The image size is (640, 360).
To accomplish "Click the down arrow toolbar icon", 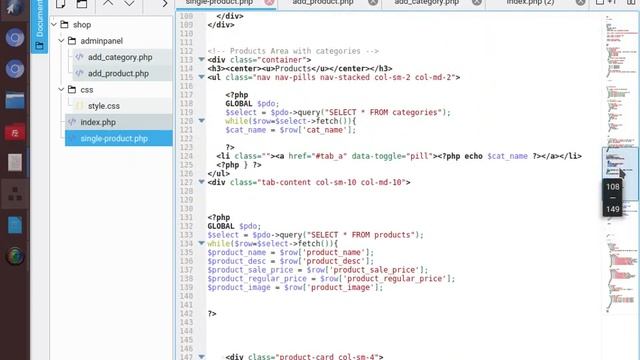I will (x=129, y=3).
